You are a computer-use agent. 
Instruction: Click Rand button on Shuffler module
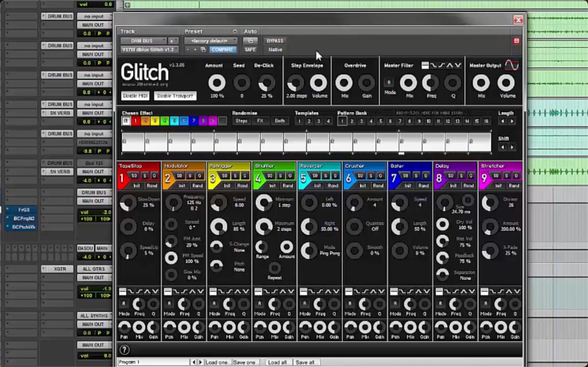288,186
